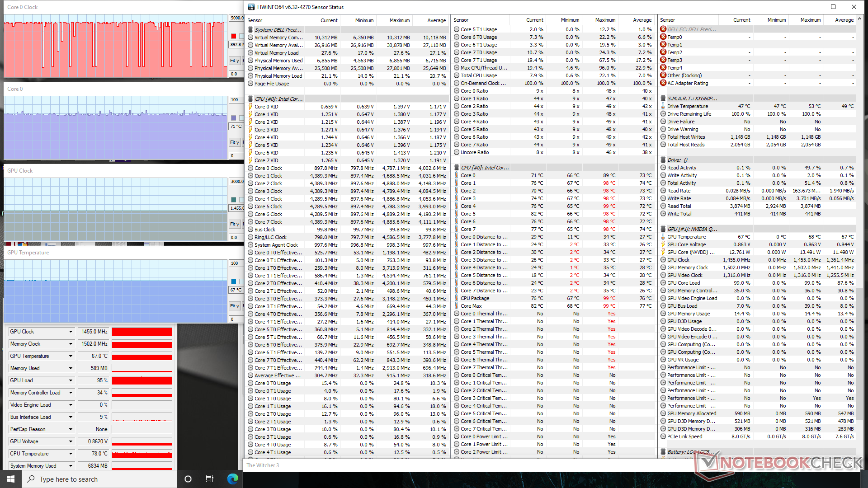Click the teal color swatch in GPU Clock graph
Screen dimensions: 868x488
[x=233, y=200]
